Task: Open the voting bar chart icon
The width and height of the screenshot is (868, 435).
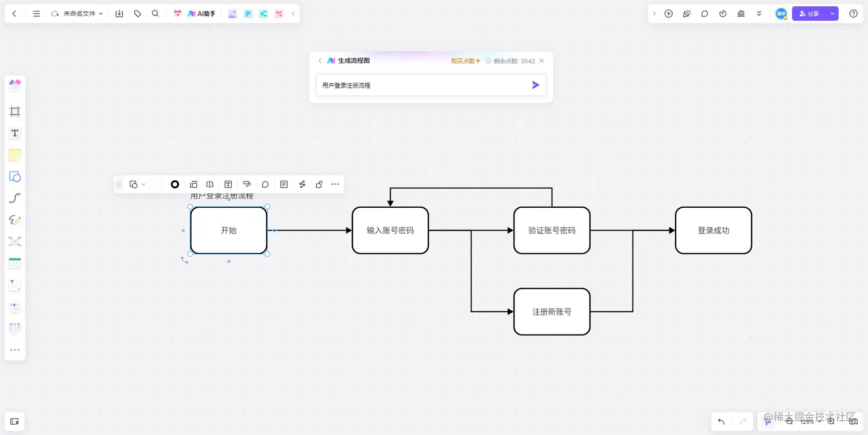Action: point(741,14)
